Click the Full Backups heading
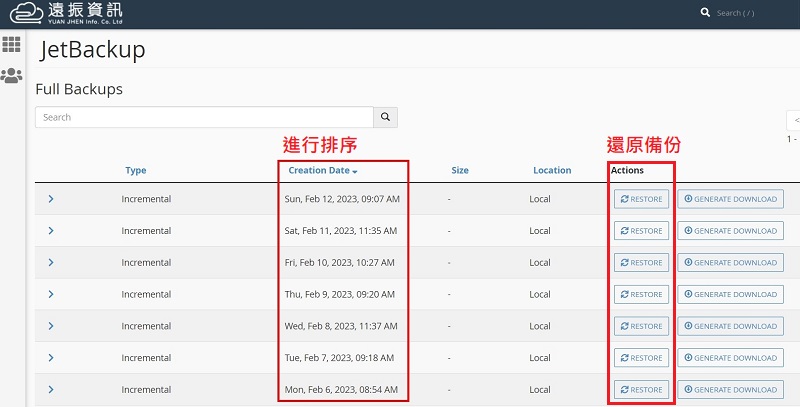 pyautogui.click(x=79, y=89)
